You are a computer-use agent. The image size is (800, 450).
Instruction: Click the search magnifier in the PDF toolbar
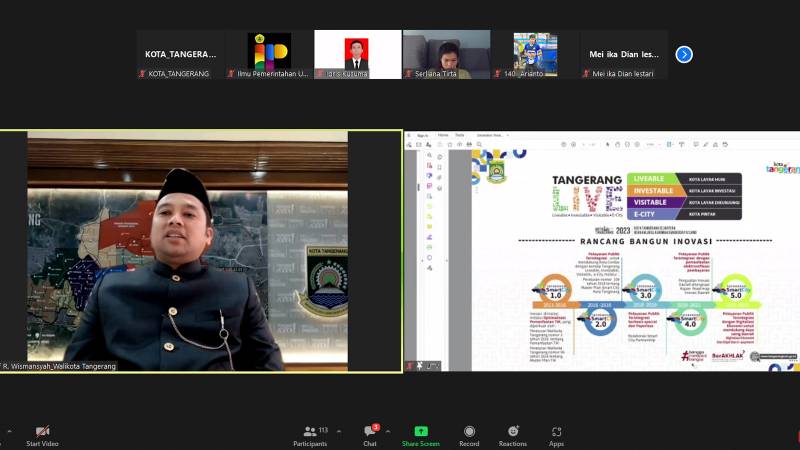(479, 144)
